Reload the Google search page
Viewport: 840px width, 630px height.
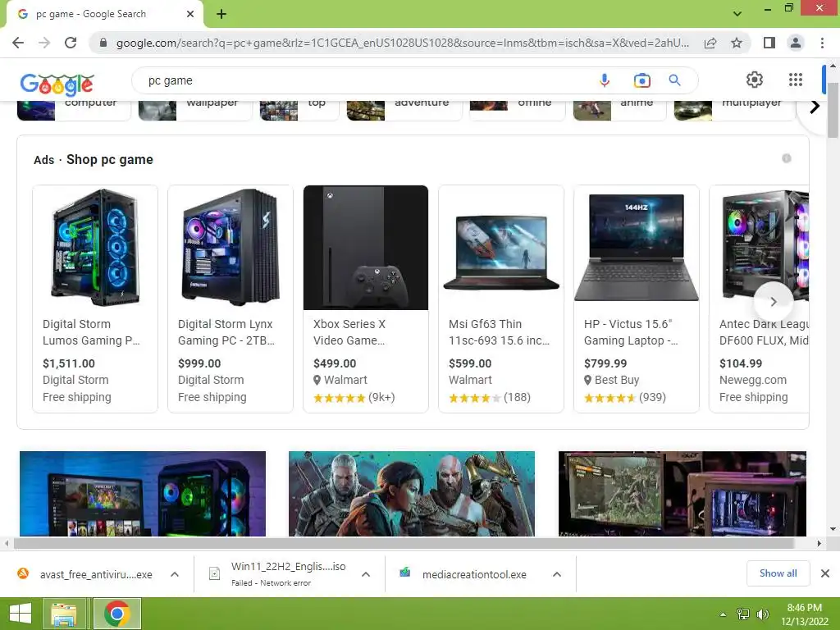coord(71,43)
